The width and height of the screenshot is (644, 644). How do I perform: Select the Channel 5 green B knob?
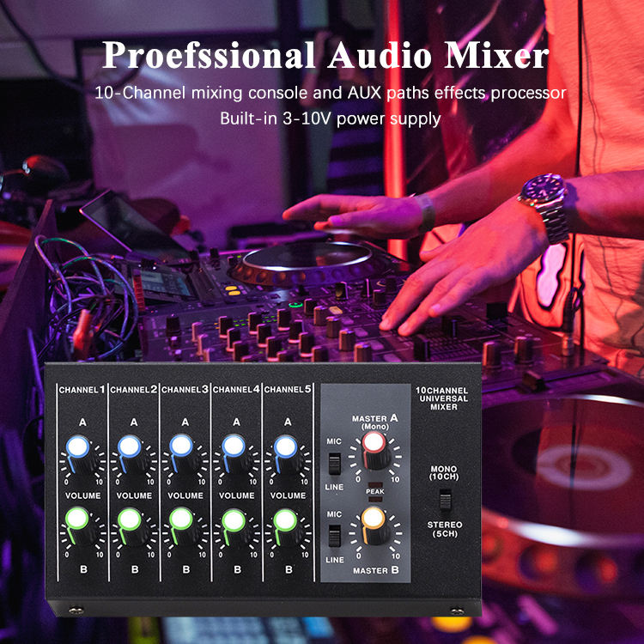pyautogui.click(x=284, y=519)
